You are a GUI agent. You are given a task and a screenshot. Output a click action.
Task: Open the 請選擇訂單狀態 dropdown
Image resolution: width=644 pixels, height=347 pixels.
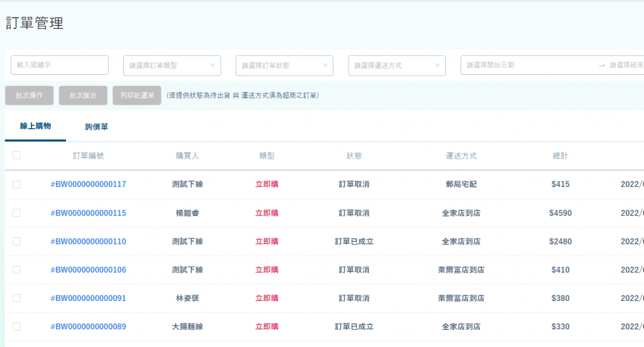pyautogui.click(x=285, y=65)
